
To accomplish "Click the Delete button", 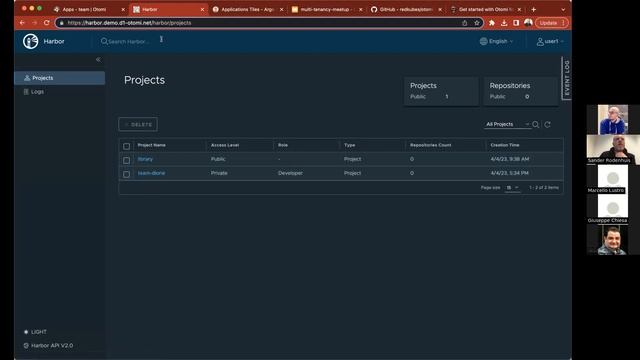I will pos(138,124).
